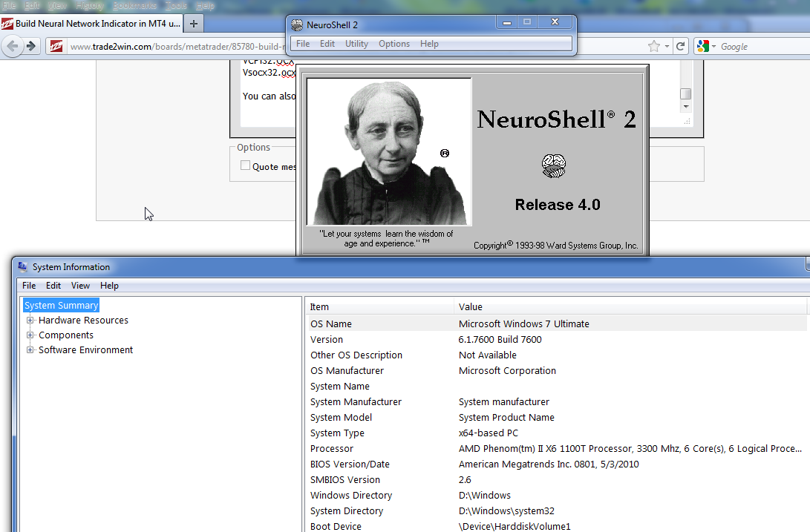Expand the Hardware Resources tree node
The width and height of the screenshot is (810, 532).
[x=30, y=321]
